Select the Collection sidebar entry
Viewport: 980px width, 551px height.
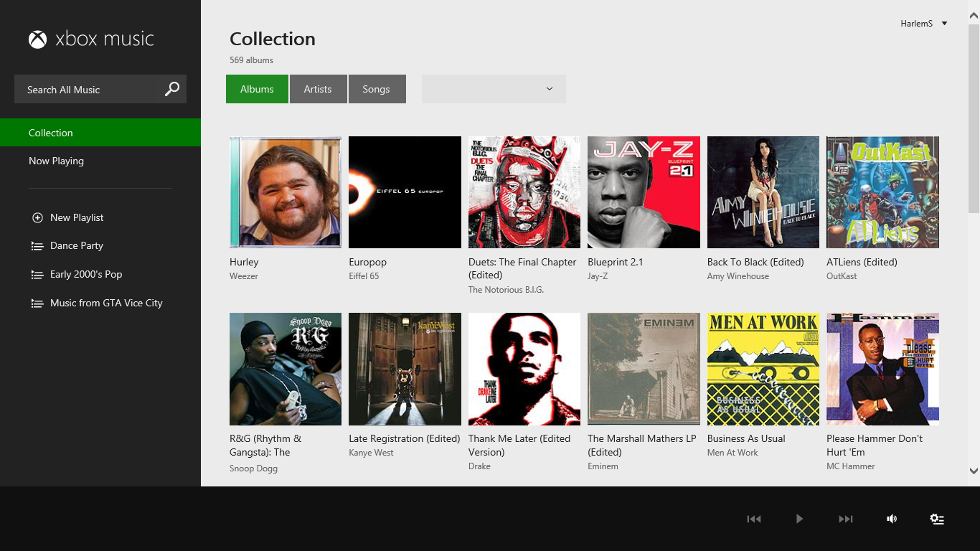51,133
